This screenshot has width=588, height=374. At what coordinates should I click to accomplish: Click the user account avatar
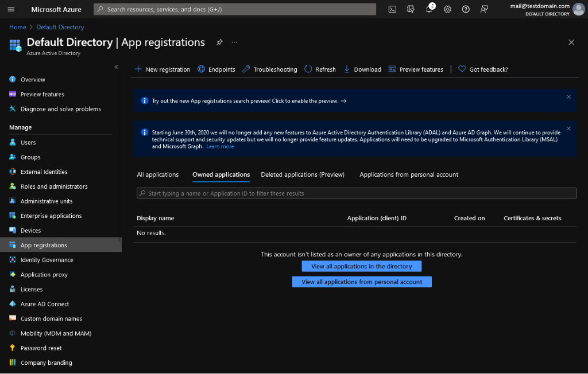pyautogui.click(x=579, y=9)
